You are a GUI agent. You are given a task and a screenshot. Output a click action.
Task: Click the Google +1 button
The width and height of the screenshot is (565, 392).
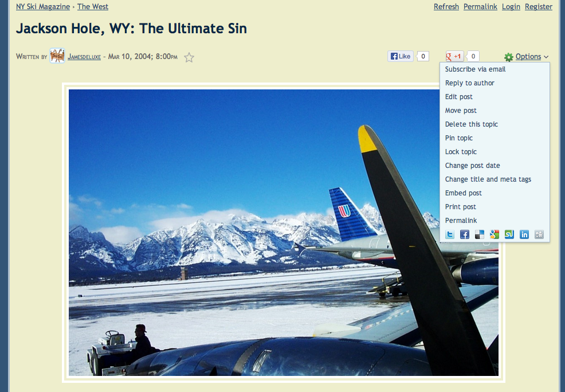[454, 56]
